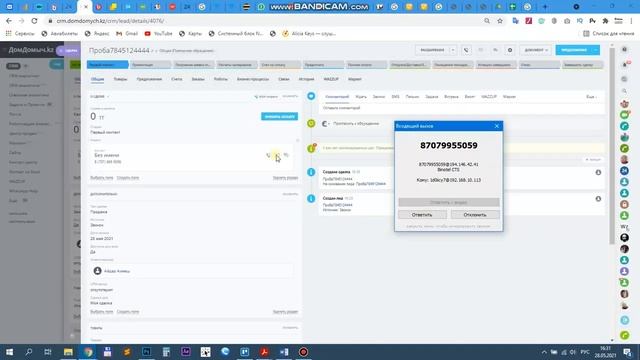Expand the dropdown arrow beside the top-right blue button
640x360 pixels.
(596, 50)
